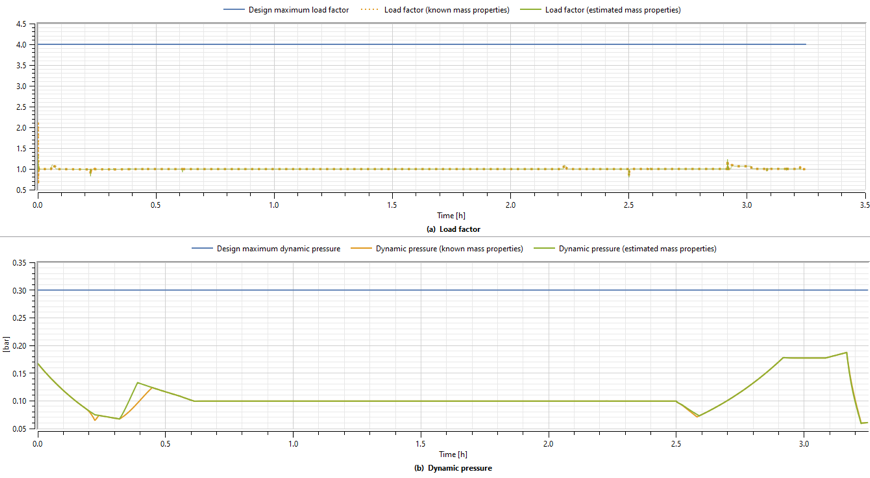Click the orange swatch for known dynamic pressure
Viewport: 870px width, 478px height.
pyautogui.click(x=359, y=248)
